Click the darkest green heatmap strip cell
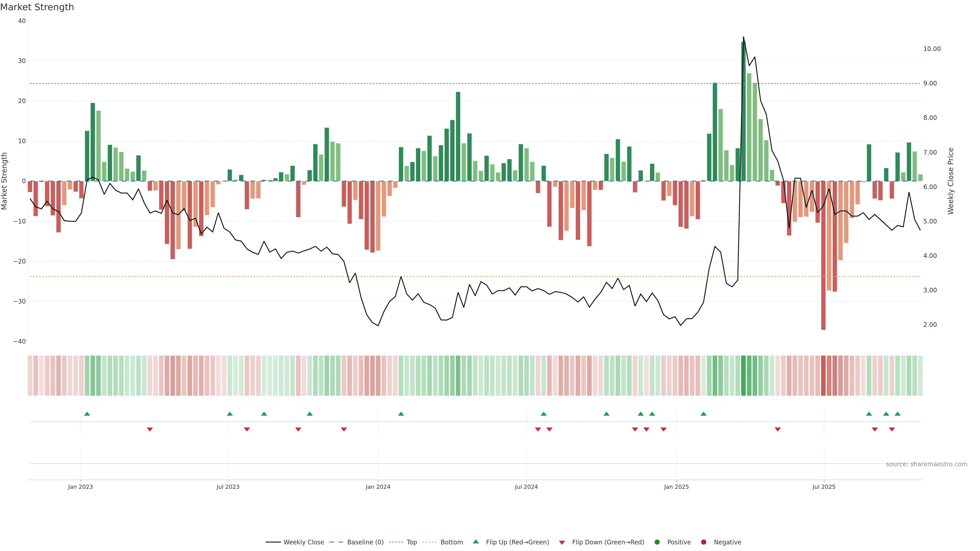The height and width of the screenshot is (551, 980). 743,376
